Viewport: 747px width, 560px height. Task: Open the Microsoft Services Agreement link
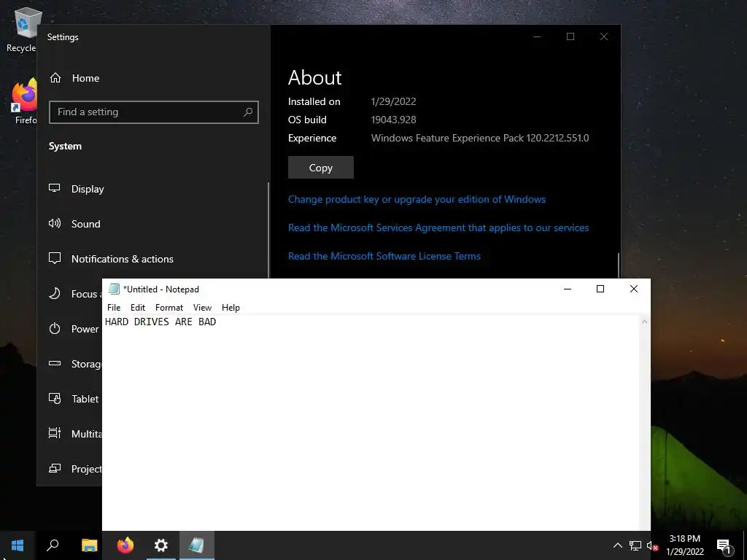tap(438, 228)
